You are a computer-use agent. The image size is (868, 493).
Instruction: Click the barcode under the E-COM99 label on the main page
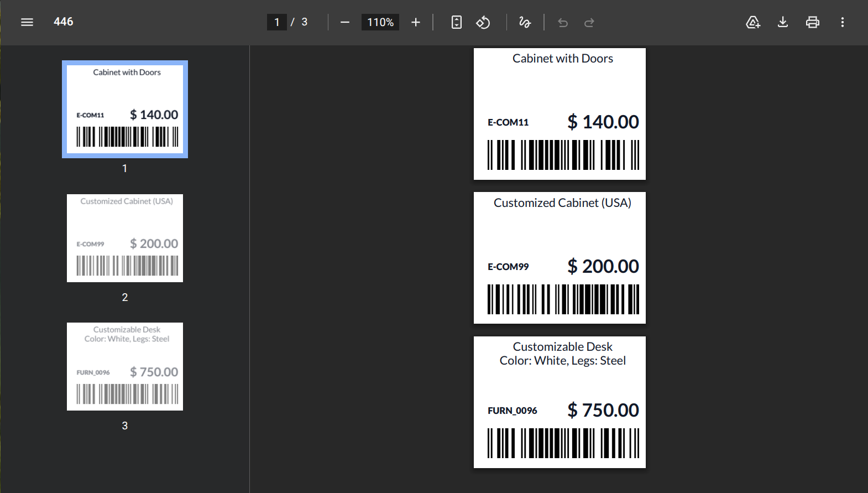pos(563,299)
